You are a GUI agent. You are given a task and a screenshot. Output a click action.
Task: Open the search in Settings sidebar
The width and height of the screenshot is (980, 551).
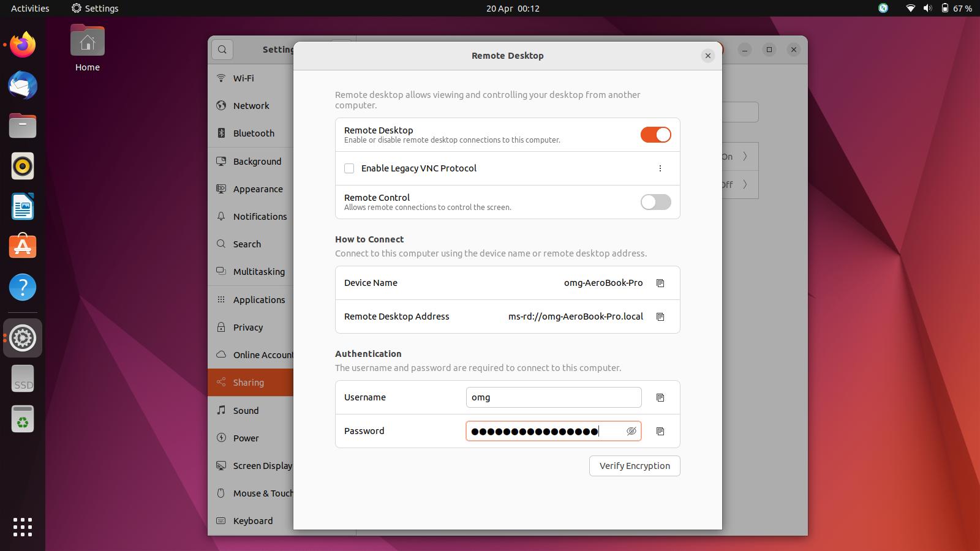pos(222,50)
